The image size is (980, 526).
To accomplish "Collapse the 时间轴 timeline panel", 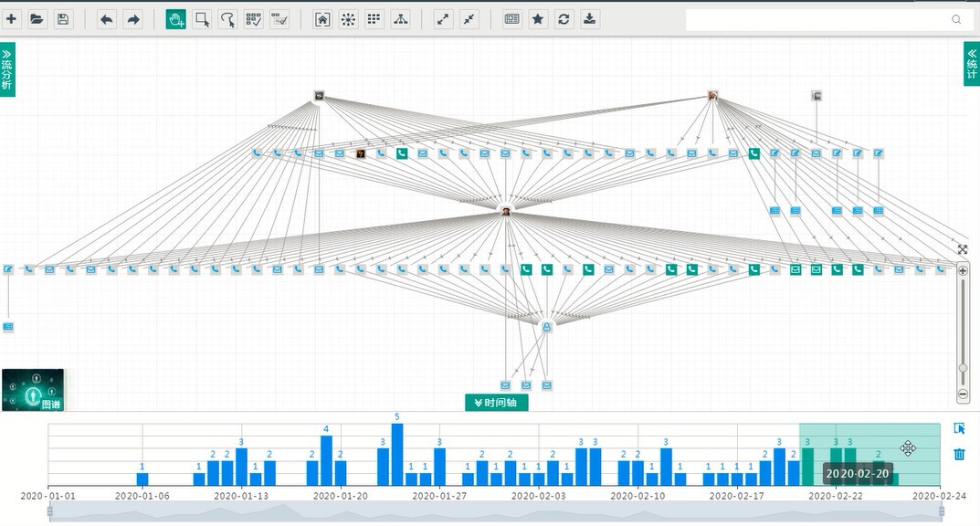I will coord(497,403).
